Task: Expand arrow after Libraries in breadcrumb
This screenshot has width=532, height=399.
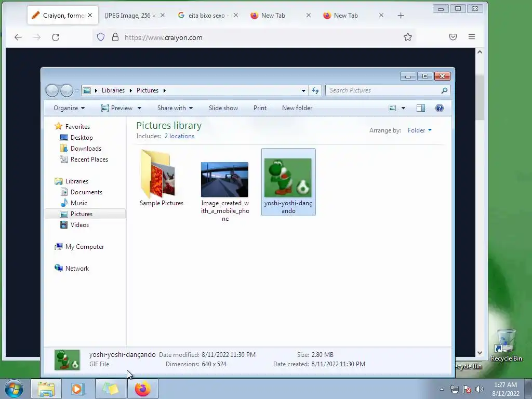Action: pyautogui.click(x=130, y=90)
